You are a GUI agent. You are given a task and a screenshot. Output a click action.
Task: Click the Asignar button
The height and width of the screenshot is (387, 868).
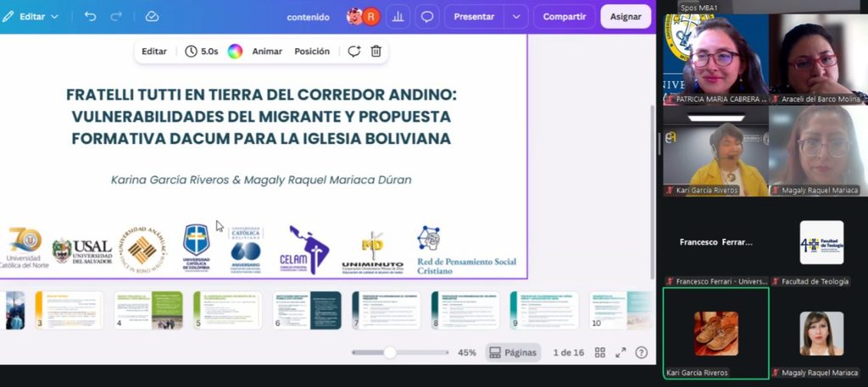(x=626, y=17)
